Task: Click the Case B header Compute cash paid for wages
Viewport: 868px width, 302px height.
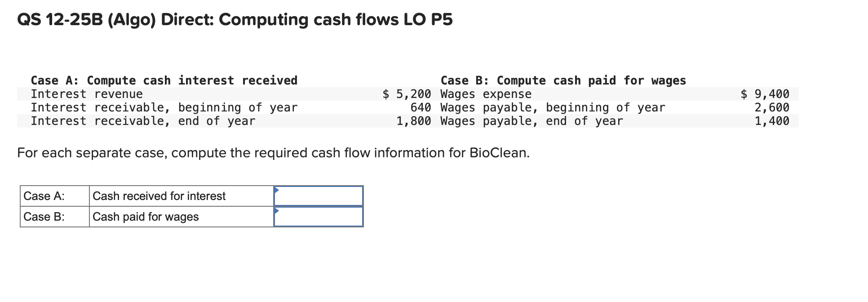Action: (563, 80)
